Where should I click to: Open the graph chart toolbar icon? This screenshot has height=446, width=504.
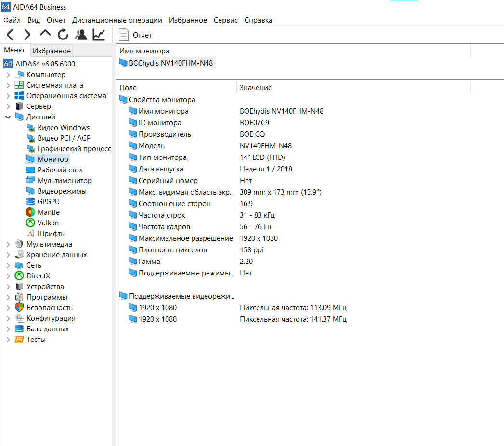coord(99,35)
